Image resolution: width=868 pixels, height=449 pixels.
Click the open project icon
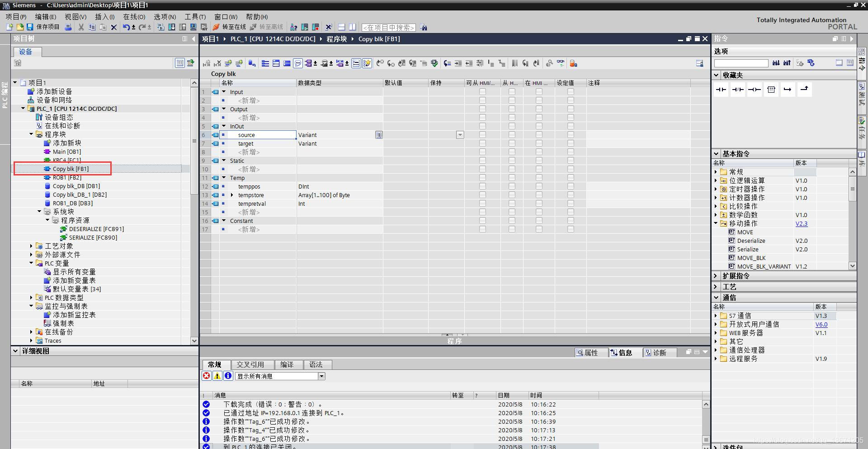click(20, 27)
